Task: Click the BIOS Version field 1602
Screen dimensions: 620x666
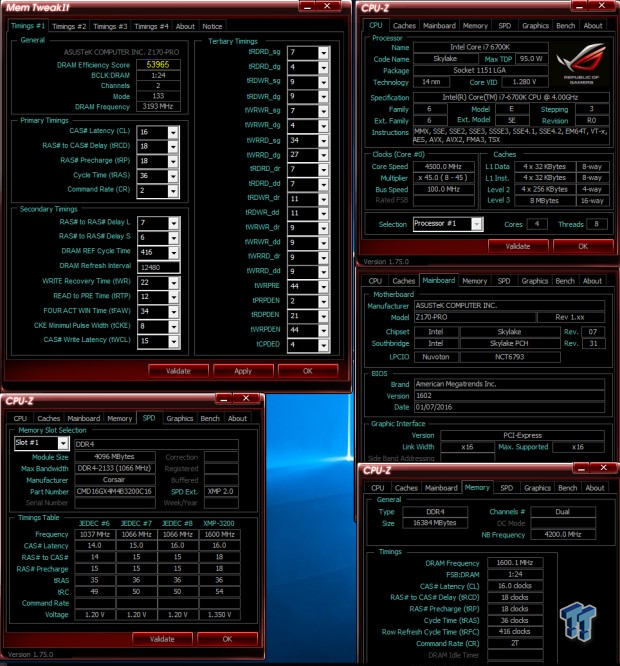Action: tap(509, 395)
